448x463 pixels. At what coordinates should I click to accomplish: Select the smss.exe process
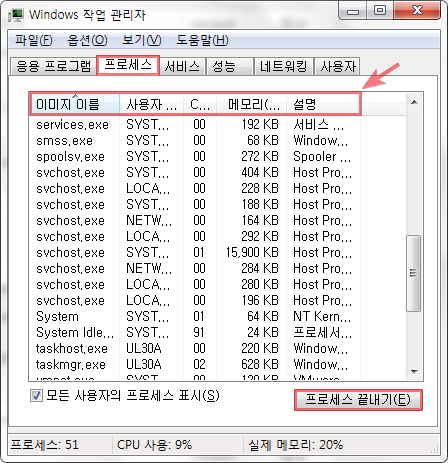point(195,141)
